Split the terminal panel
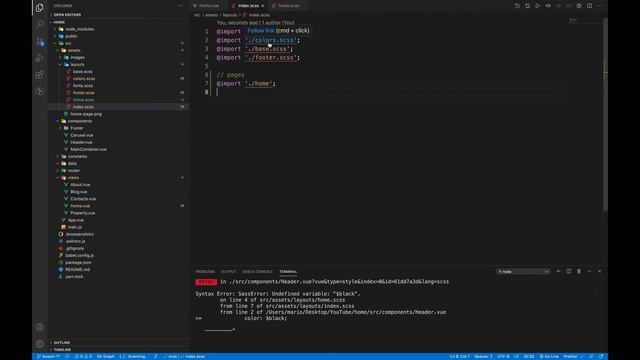The width and height of the screenshot is (640, 360). 569,271
